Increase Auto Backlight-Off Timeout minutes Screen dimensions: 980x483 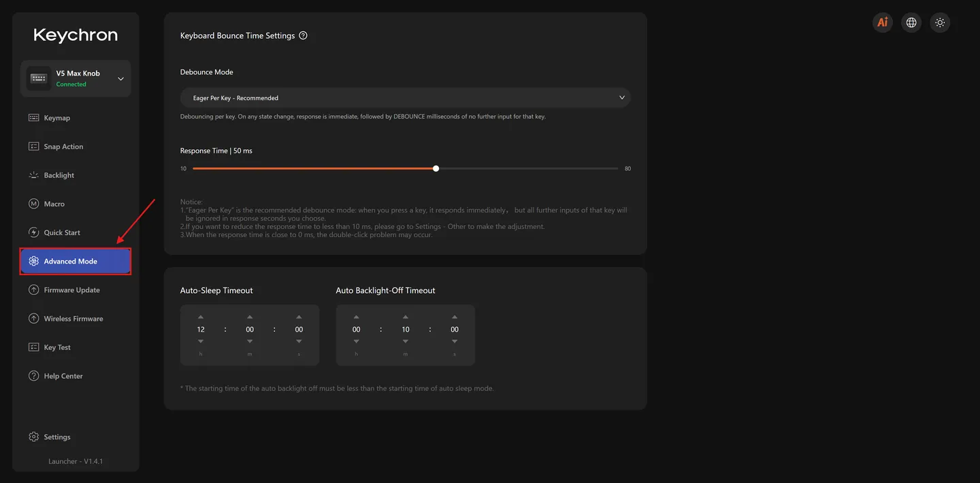tap(406, 317)
